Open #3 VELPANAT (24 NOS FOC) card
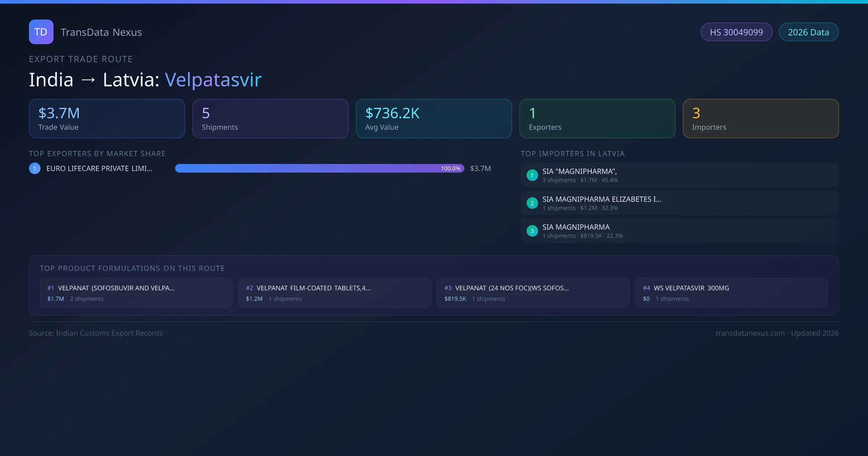Image resolution: width=868 pixels, height=456 pixels. pos(533,293)
